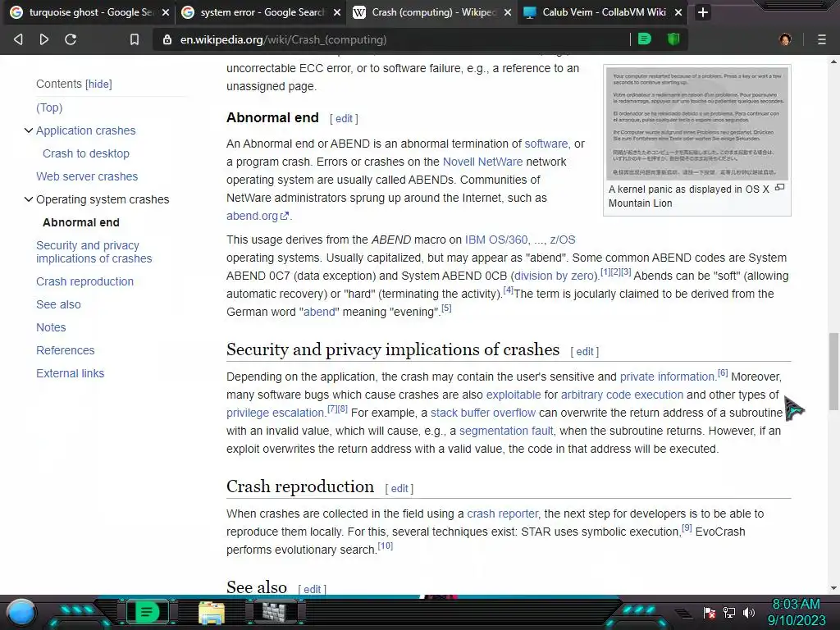The width and height of the screenshot is (840, 630).
Task: Hide the Contents sidebar via [hide]
Action: coord(98,84)
